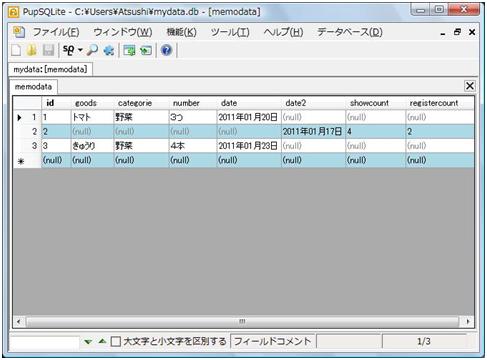
Task: Open the ツール(T) menu
Action: pyautogui.click(x=230, y=32)
